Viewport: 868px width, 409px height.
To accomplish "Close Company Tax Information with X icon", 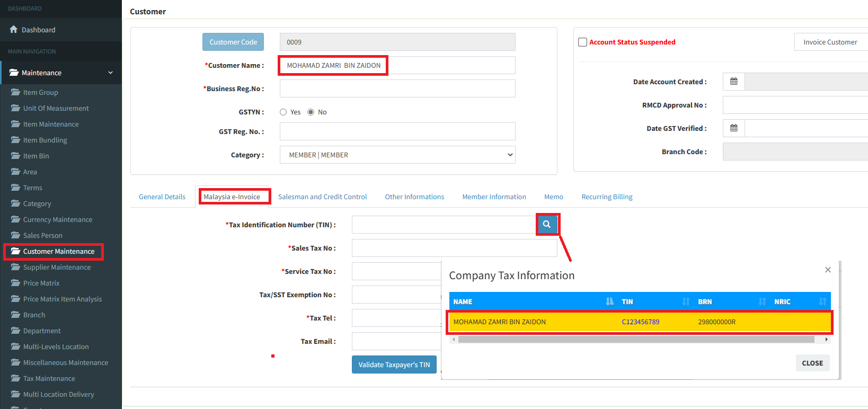I will coord(828,270).
